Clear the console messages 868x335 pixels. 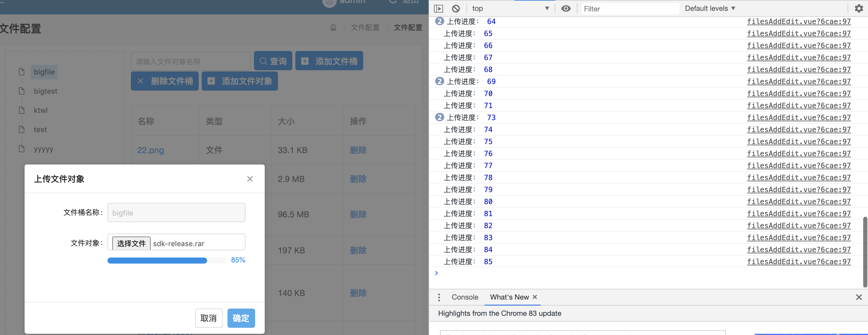(456, 8)
